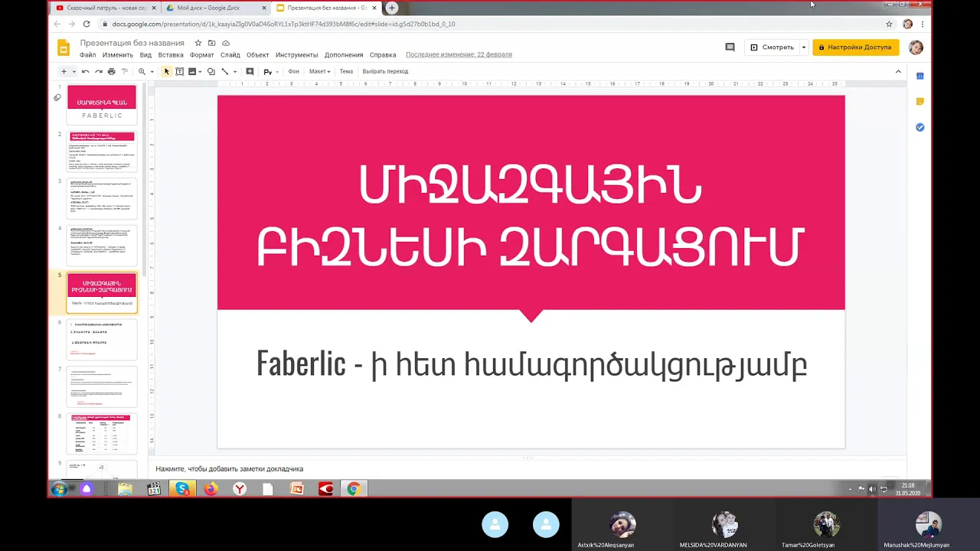
Task: Select slide 1 thumbnail with FABERLIC
Action: coord(102,104)
